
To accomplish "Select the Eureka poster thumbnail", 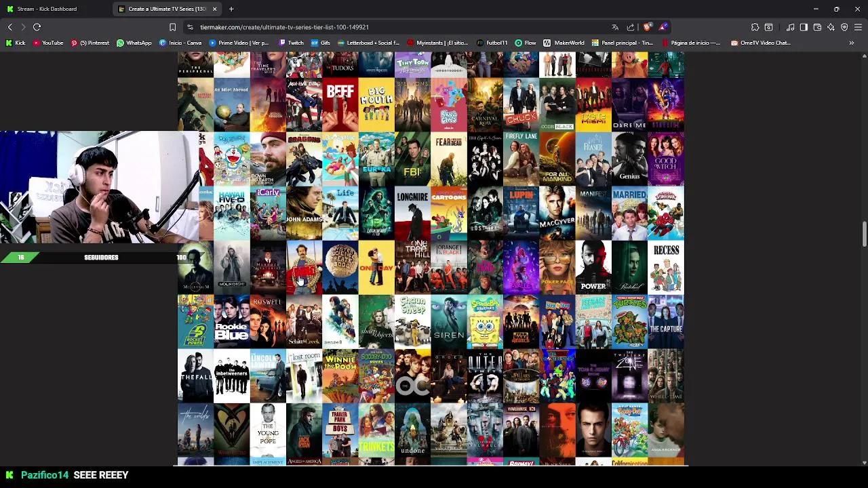I will 376,159.
